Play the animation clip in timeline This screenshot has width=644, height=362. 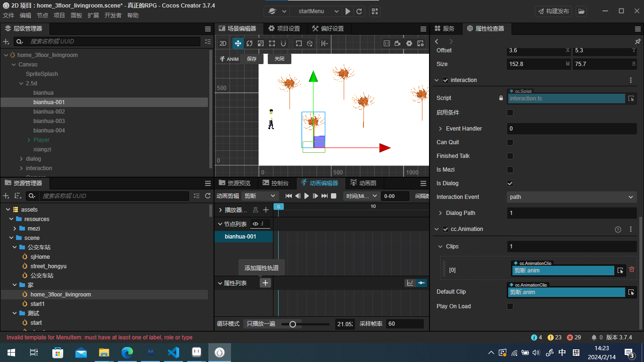pyautogui.click(x=306, y=196)
